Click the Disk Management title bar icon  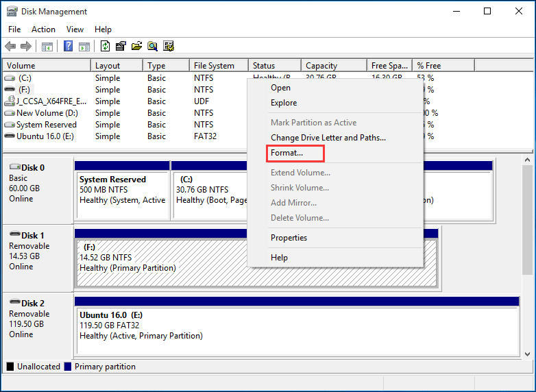12,11
